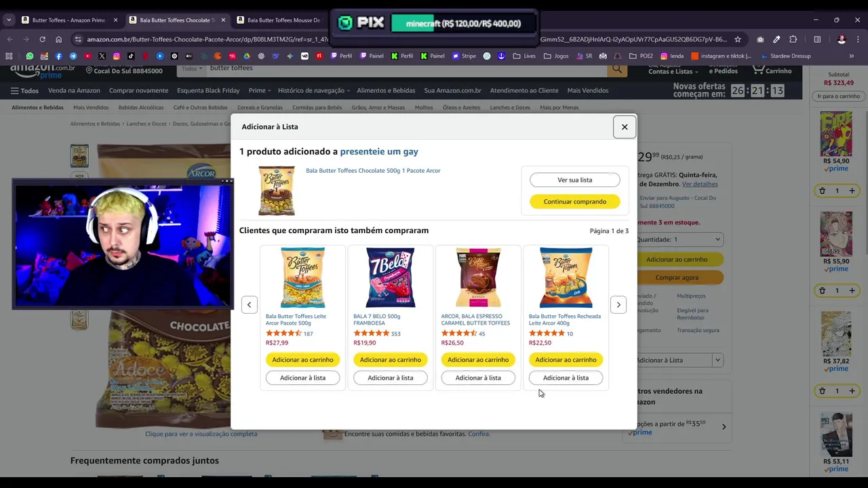Screen dimensions: 868x488
Task: Open the search category Todos dropdown
Action: point(191,68)
